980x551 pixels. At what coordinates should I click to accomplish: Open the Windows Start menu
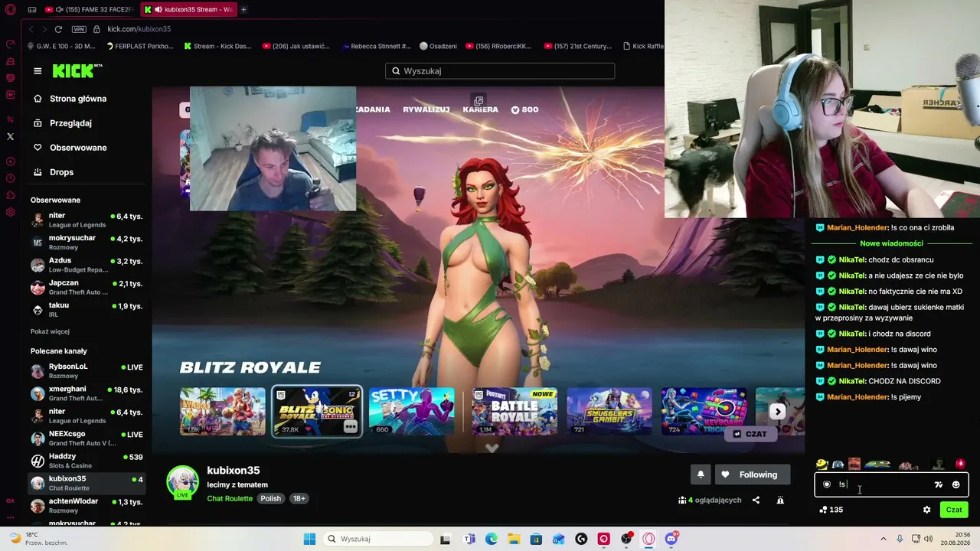point(309,539)
